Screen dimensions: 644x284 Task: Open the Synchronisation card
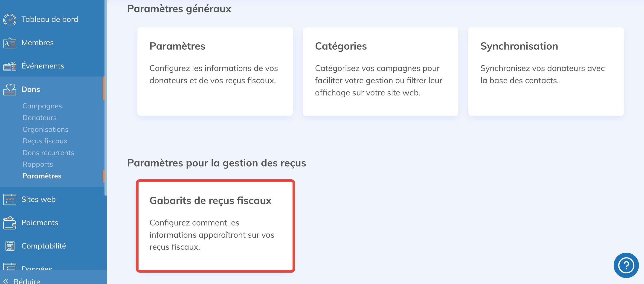click(546, 71)
